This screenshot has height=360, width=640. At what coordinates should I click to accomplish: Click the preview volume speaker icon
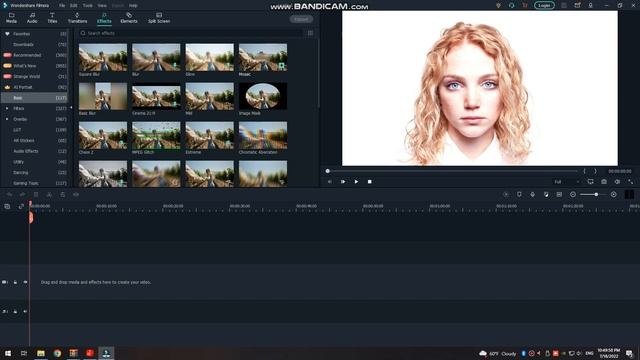pyautogui.click(x=617, y=182)
